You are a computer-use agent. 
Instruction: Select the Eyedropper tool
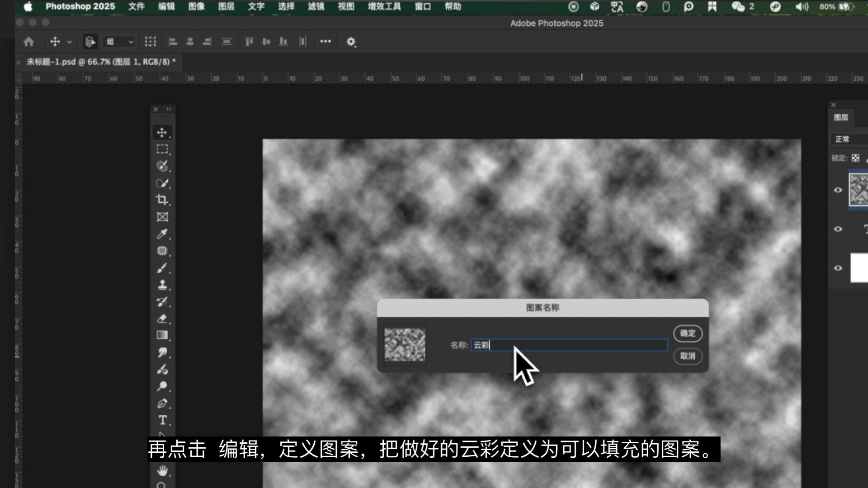click(x=162, y=234)
